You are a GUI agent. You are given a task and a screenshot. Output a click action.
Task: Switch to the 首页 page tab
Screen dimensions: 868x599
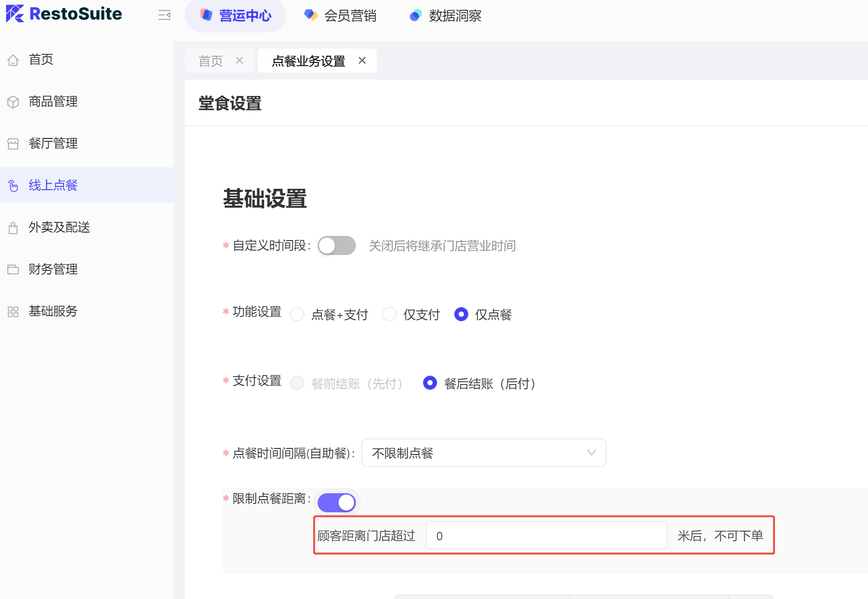pos(211,61)
